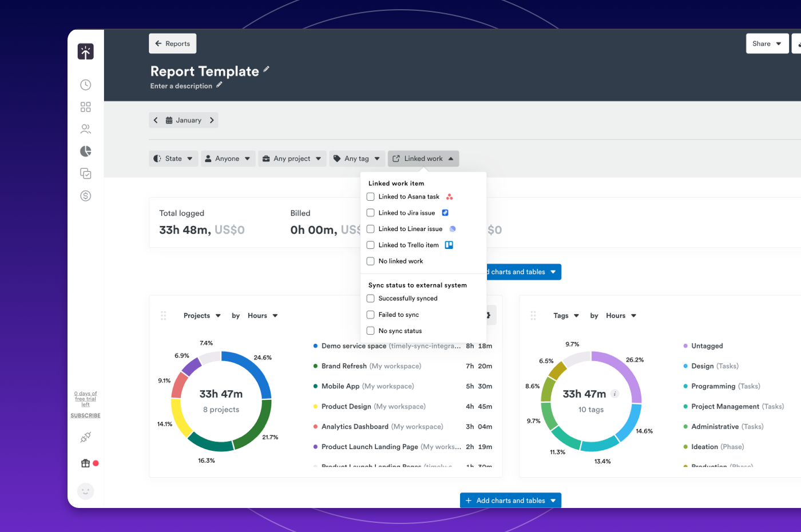
Task: Open the Anyone filter dropdown
Action: [x=228, y=158]
